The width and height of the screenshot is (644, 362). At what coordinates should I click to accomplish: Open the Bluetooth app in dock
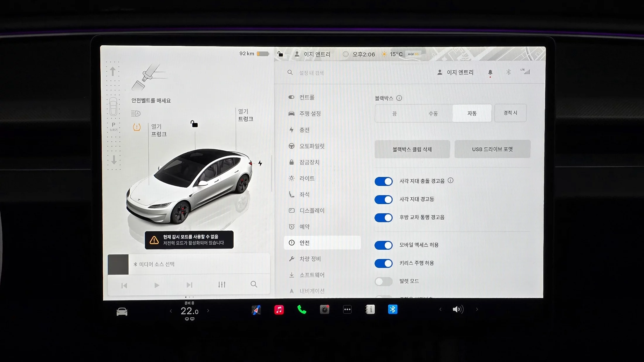pos(393,309)
